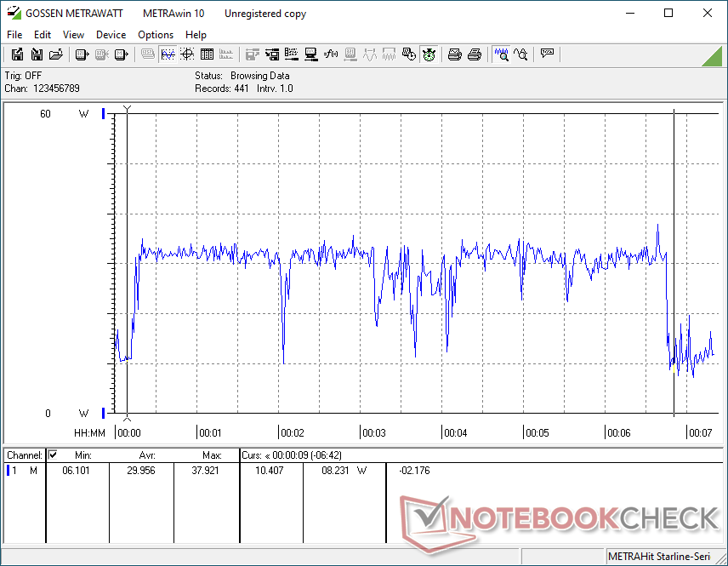The image size is (728, 566).
Task: Select the waveform Y-t graph view icon
Action: (168, 54)
